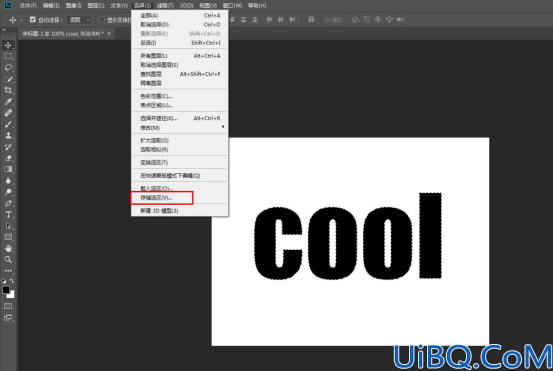This screenshot has width=553, height=371.
Task: Select the Path Selection tool
Action: pyautogui.click(x=8, y=226)
